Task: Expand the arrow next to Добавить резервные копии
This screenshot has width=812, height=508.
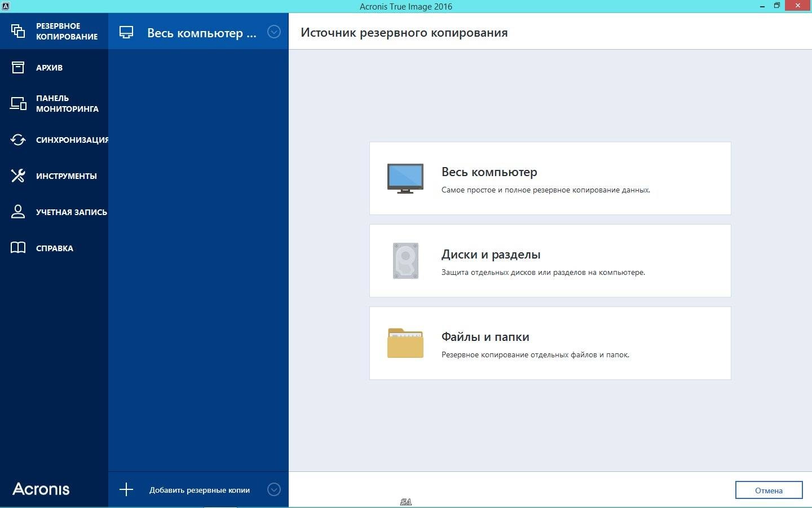Action: (x=274, y=489)
